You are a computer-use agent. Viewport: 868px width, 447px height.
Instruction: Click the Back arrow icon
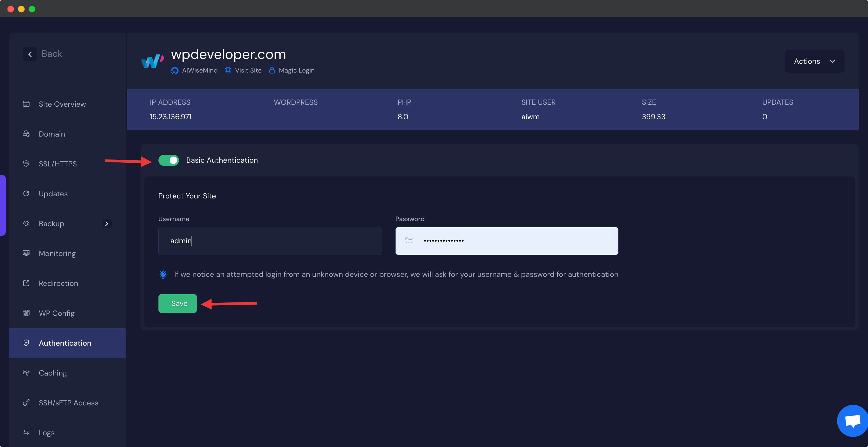(30, 54)
